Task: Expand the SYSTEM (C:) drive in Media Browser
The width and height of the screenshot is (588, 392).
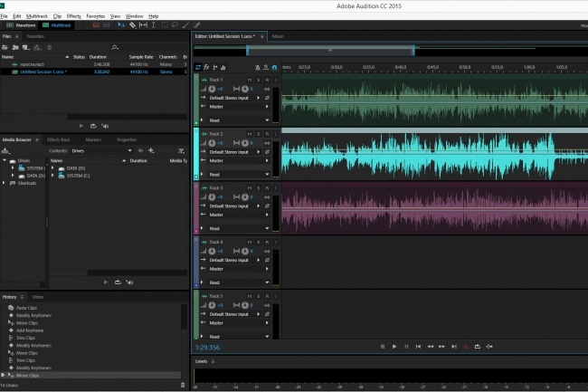Action: tap(12, 167)
